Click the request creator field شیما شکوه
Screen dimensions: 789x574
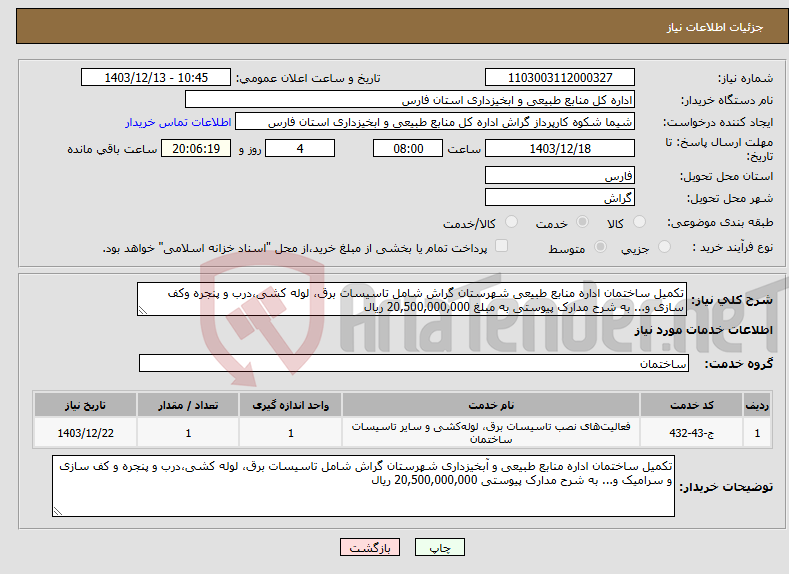(435, 122)
